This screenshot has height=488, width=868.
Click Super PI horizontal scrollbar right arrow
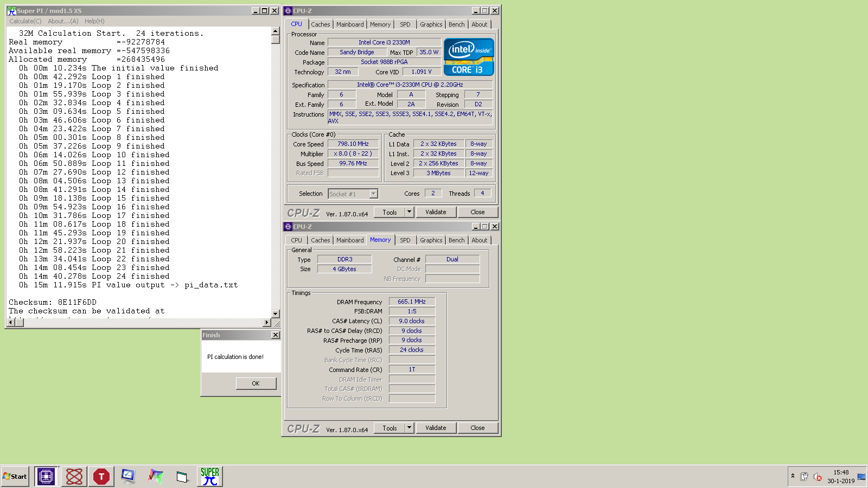pyautogui.click(x=266, y=323)
